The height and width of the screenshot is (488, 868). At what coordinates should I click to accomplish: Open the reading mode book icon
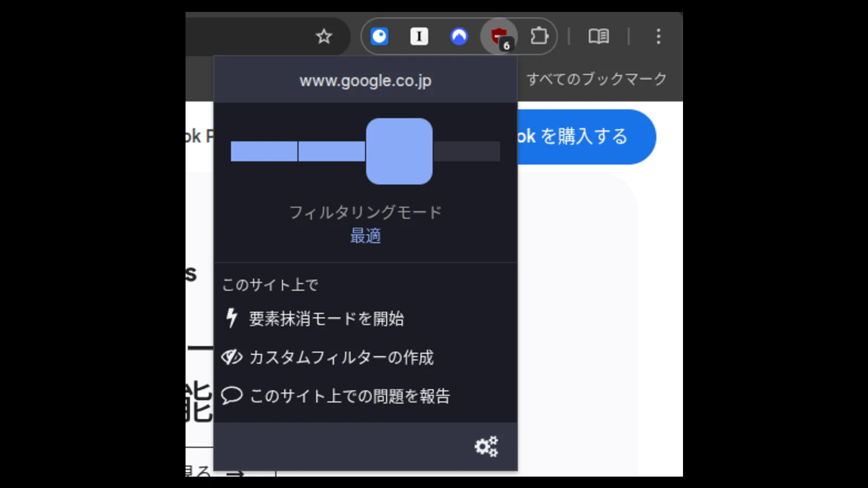pyautogui.click(x=598, y=36)
